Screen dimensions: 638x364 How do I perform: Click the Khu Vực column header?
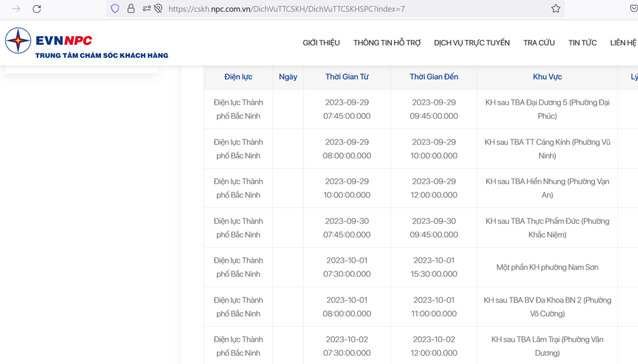(547, 77)
